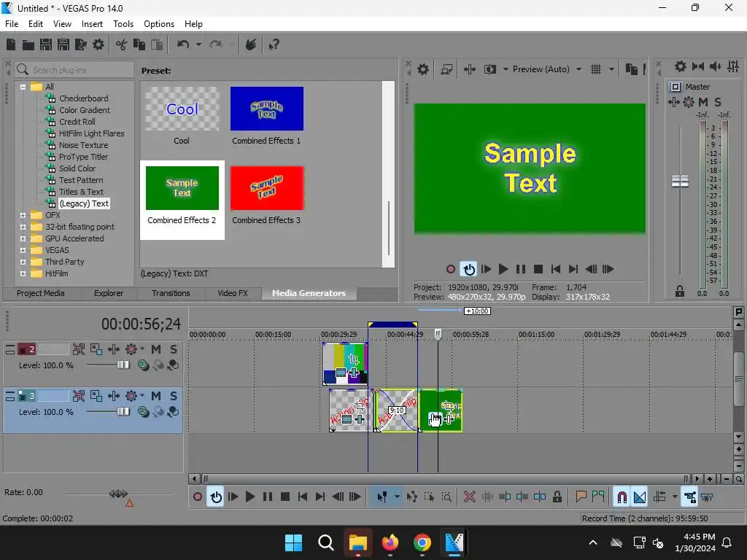Switch to the Project Media tab
Screen dimensions: 747x560
click(41, 293)
